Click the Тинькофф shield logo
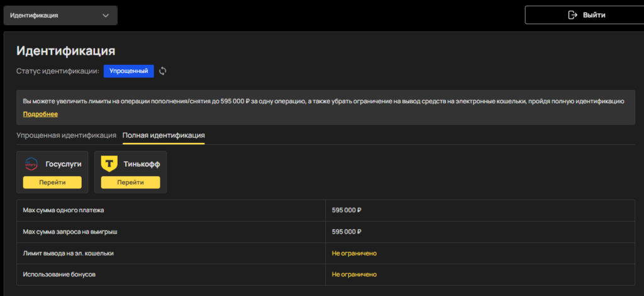Image resolution: width=644 pixels, height=296 pixels. tap(109, 164)
